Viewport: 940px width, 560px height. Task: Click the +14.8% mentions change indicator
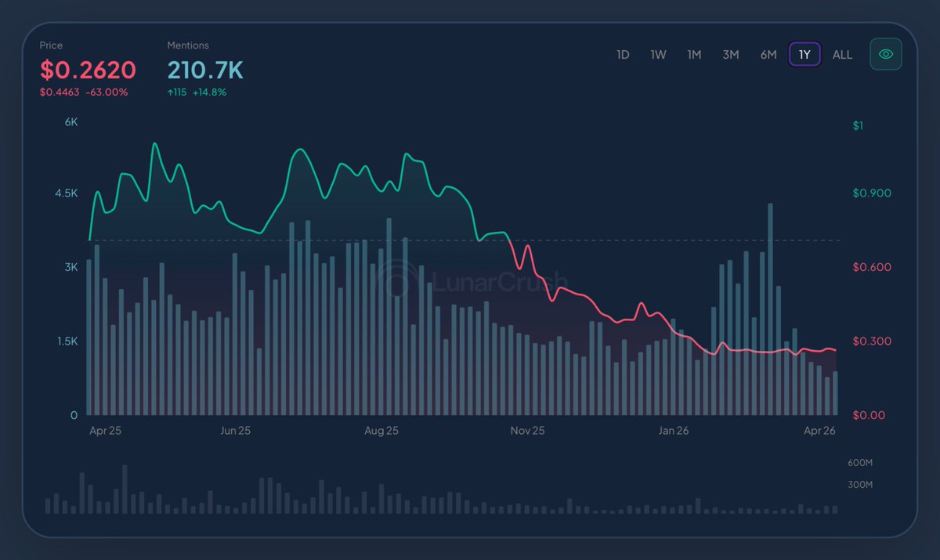[209, 92]
